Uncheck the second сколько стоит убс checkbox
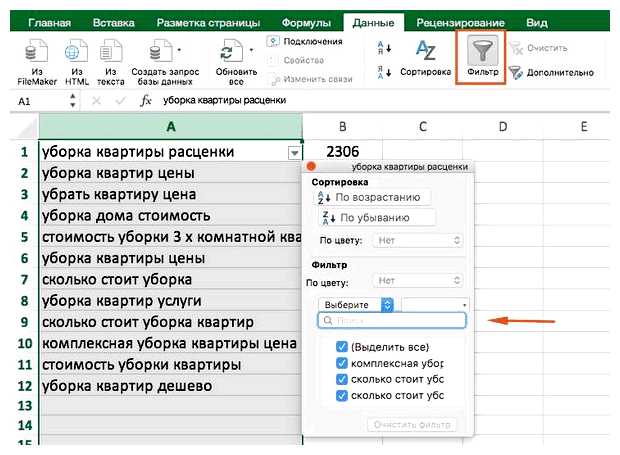 341,395
